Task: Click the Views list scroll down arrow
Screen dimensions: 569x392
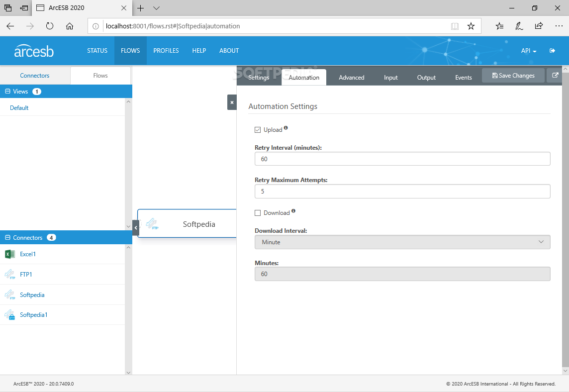Action: tap(128, 226)
